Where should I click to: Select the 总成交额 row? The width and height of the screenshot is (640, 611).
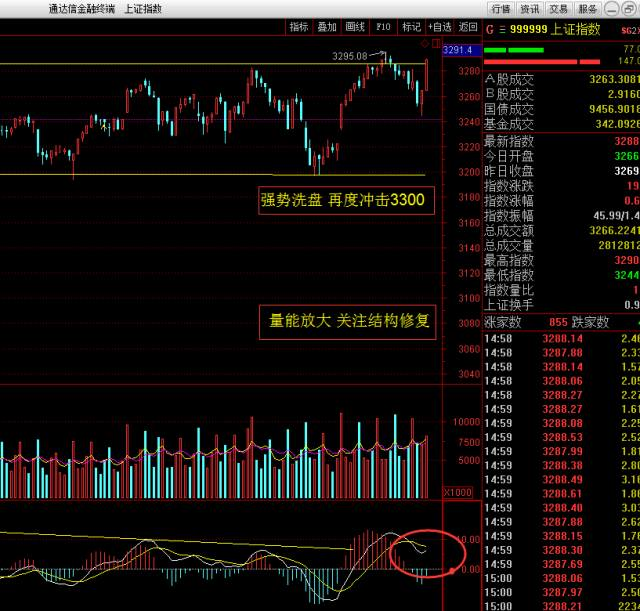[x=562, y=231]
